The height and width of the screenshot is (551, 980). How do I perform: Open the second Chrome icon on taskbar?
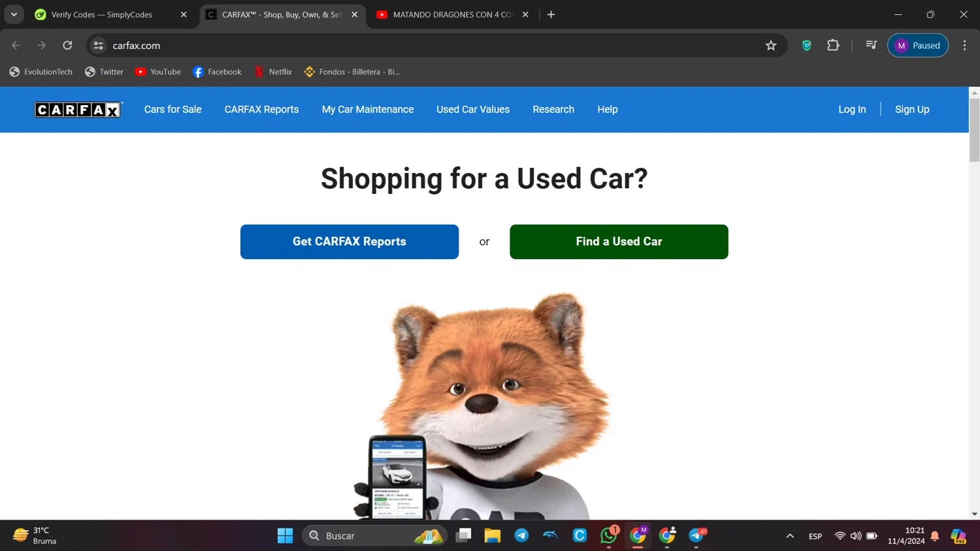tap(667, 535)
